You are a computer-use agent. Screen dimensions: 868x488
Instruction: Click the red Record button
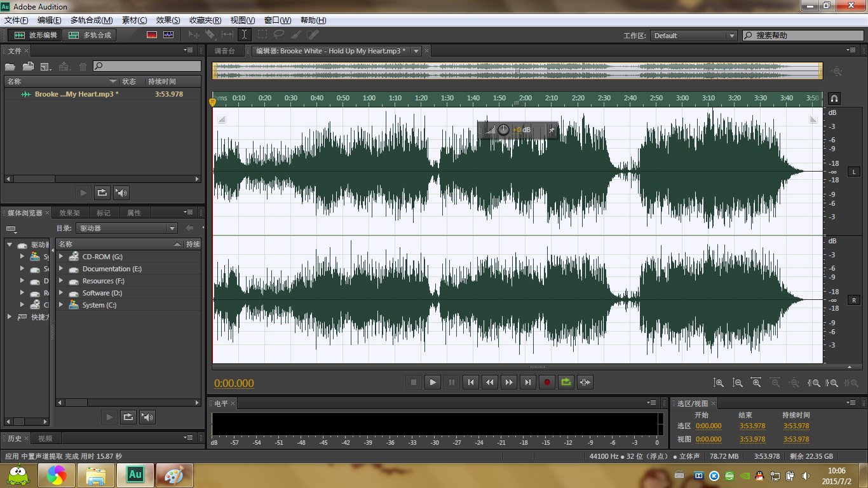tap(546, 382)
